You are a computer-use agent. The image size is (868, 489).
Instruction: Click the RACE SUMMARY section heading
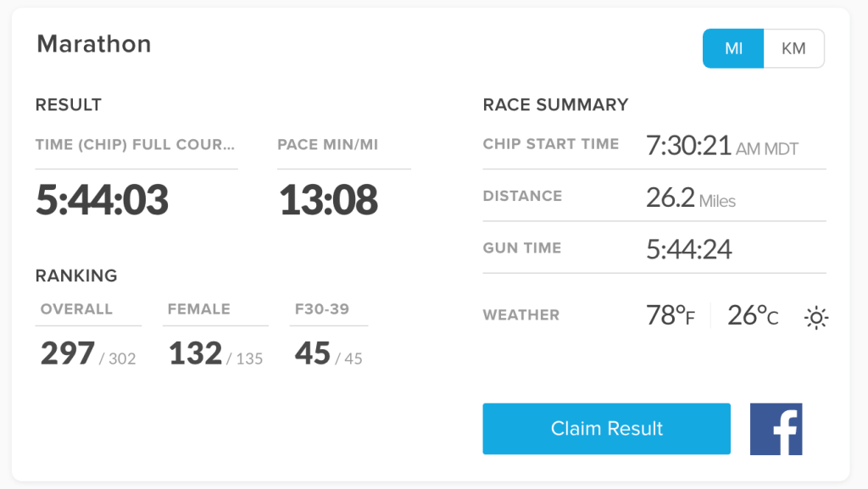tap(555, 105)
